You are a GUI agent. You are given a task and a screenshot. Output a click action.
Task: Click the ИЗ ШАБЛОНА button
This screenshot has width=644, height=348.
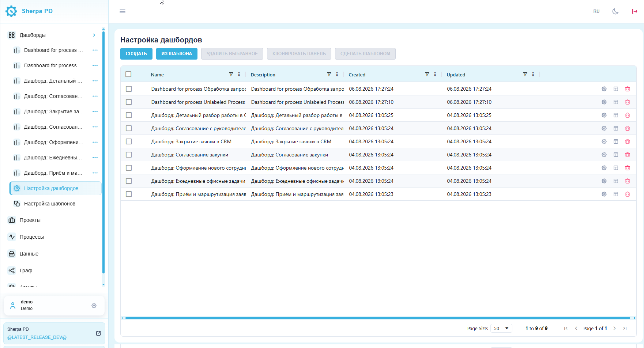[177, 54]
